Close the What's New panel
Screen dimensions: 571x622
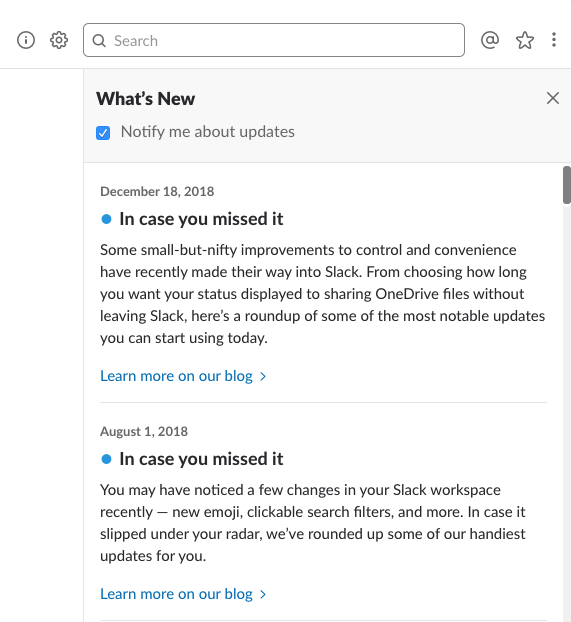click(553, 98)
